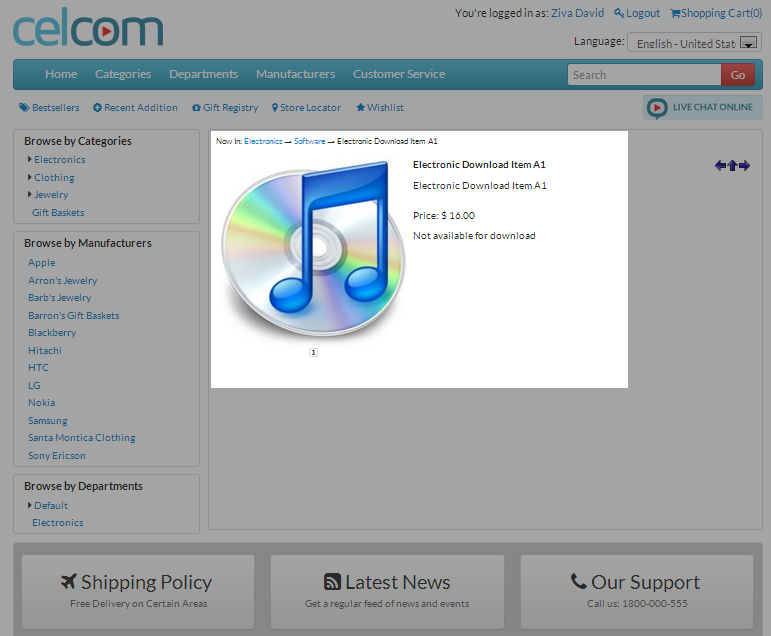771x636 pixels.
Task: Open the Default department link
Action: pos(51,505)
